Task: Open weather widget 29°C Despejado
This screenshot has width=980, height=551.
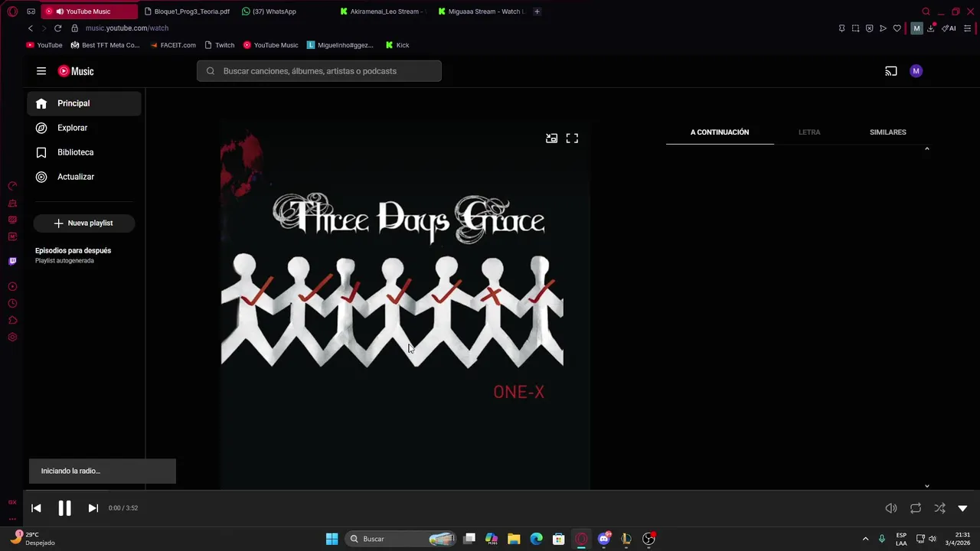Action: pos(32,539)
